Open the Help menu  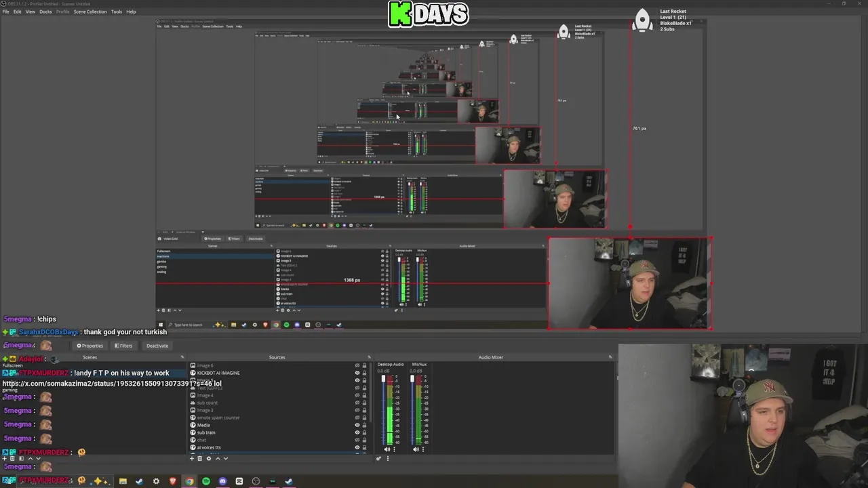tap(131, 12)
